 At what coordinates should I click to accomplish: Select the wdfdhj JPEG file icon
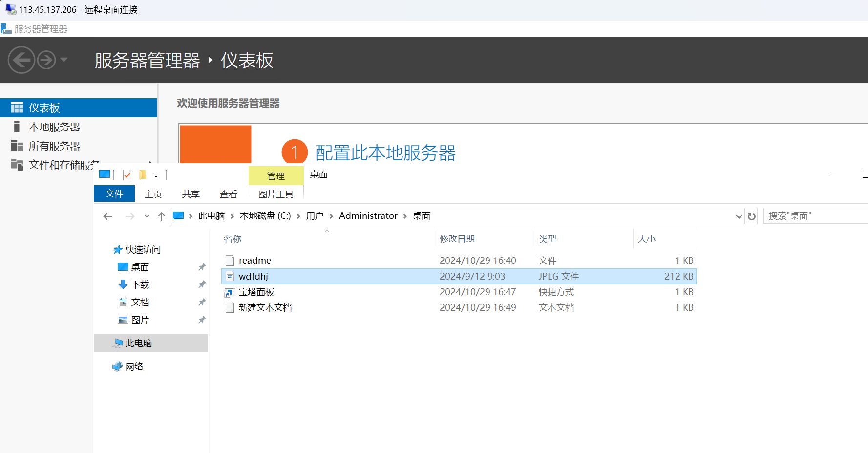point(230,277)
